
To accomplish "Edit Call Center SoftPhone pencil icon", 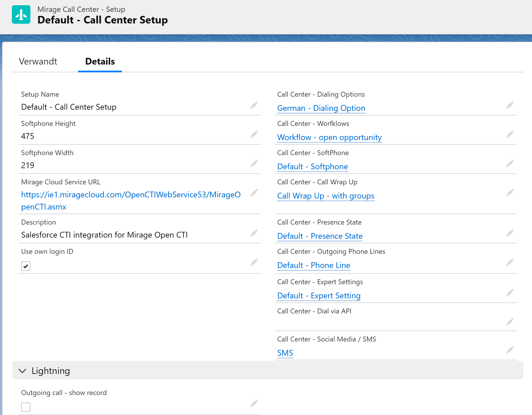I will (510, 164).
